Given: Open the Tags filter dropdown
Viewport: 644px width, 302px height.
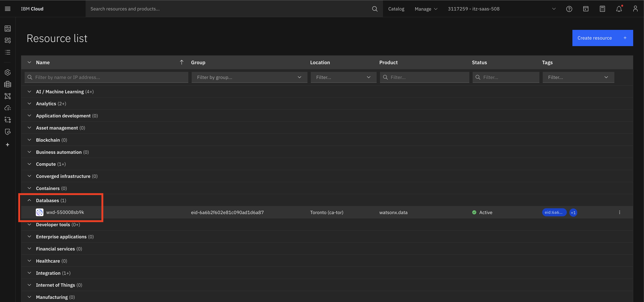Looking at the screenshot, I should (x=578, y=77).
